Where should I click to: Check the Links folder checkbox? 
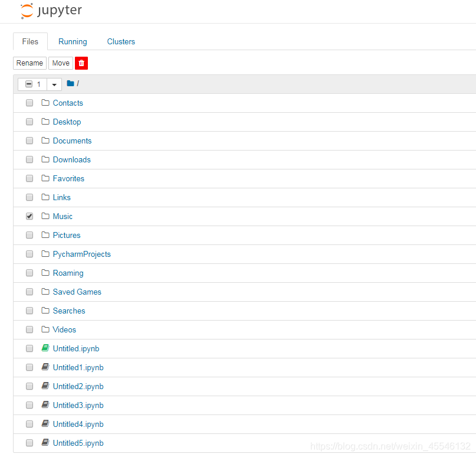click(x=29, y=198)
